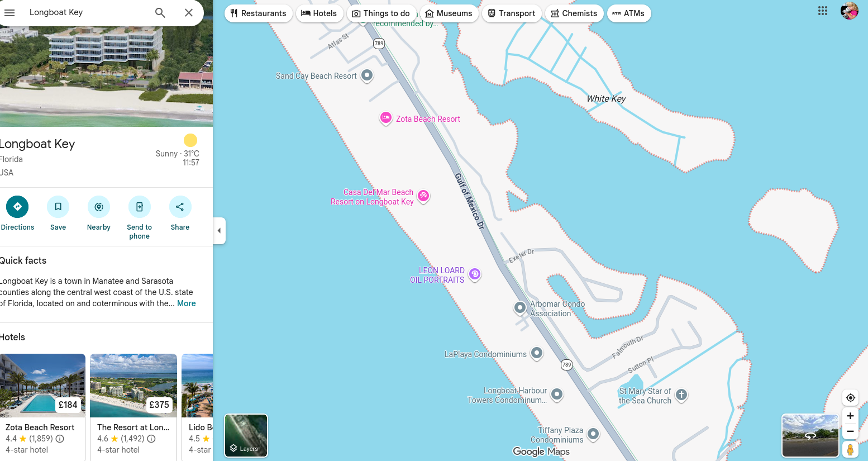Zoom out on the map
This screenshot has width=868, height=461.
(850, 431)
